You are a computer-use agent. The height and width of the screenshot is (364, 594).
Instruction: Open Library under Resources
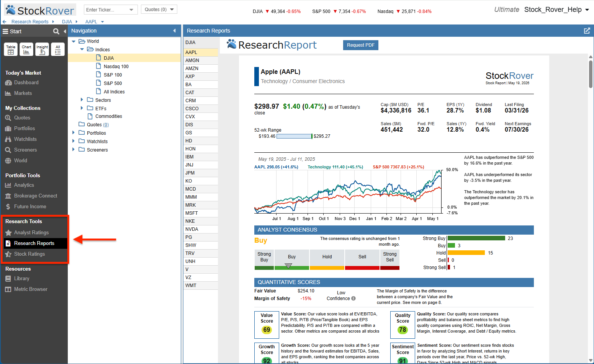click(21, 279)
